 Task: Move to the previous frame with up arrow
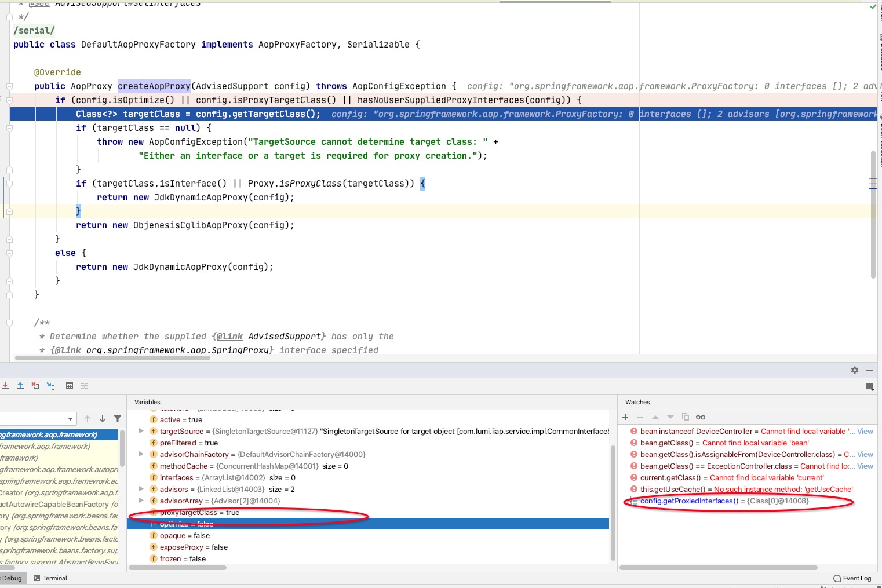tap(88, 419)
